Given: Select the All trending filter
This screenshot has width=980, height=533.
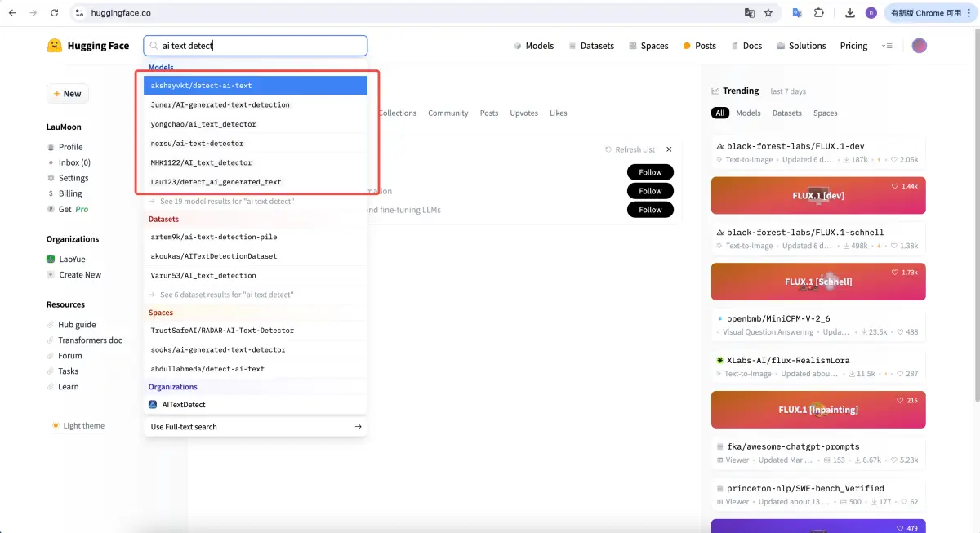Looking at the screenshot, I should [x=719, y=113].
